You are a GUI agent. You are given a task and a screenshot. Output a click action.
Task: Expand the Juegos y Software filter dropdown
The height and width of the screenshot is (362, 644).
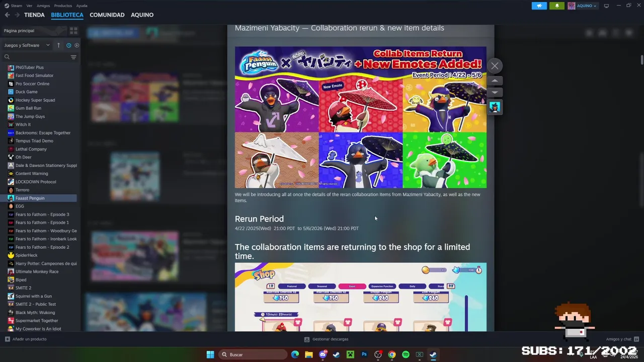27,45
